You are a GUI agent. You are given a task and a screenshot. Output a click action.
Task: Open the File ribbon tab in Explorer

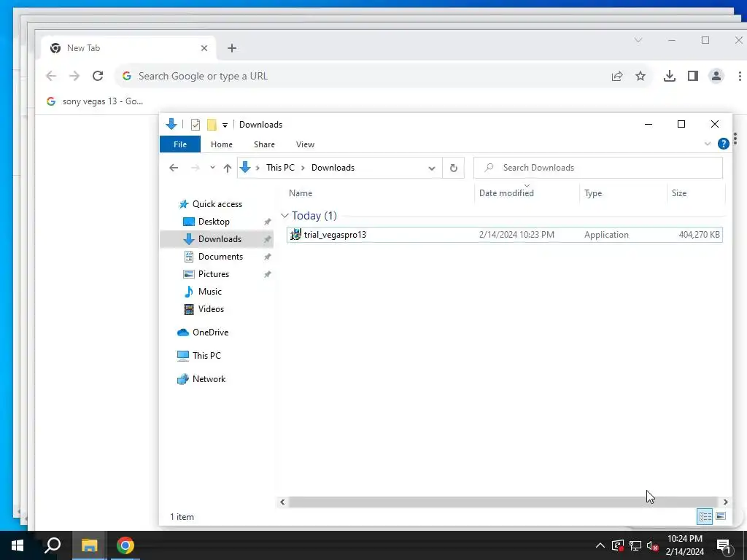(180, 144)
